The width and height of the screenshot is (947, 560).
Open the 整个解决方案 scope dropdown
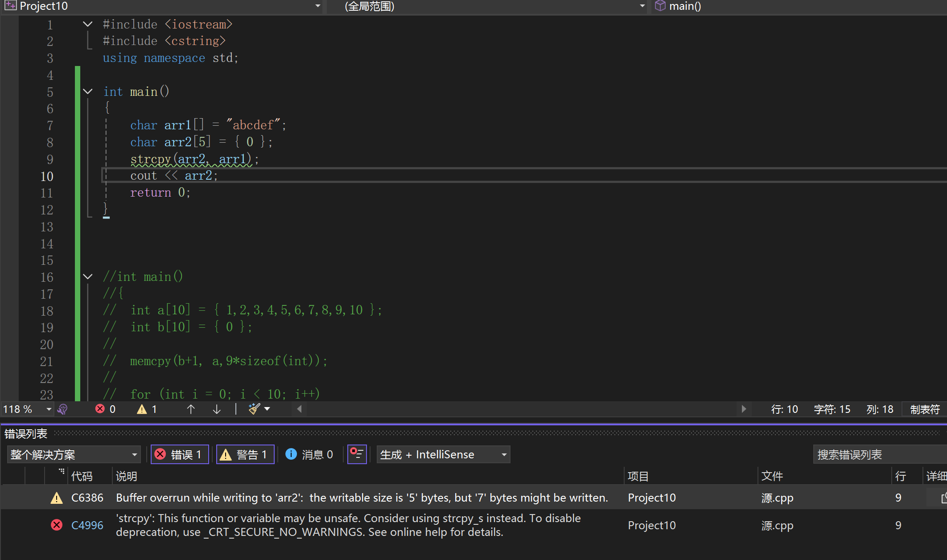coord(74,454)
